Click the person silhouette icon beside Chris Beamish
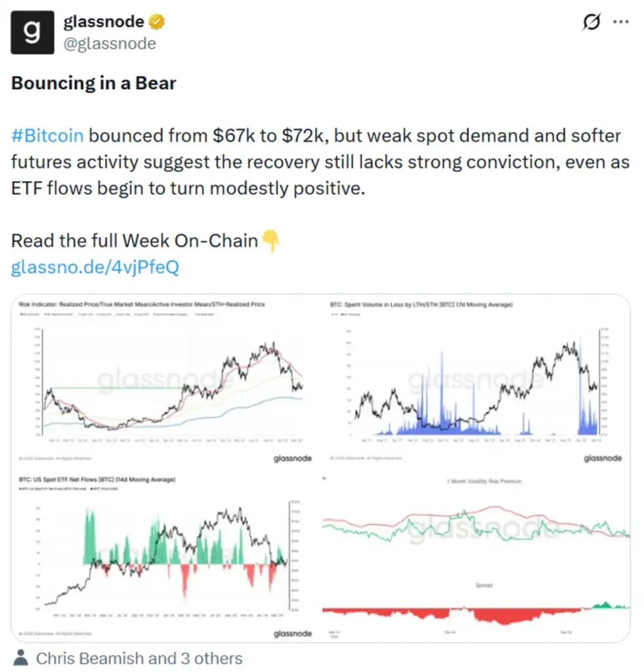 (x=21, y=658)
